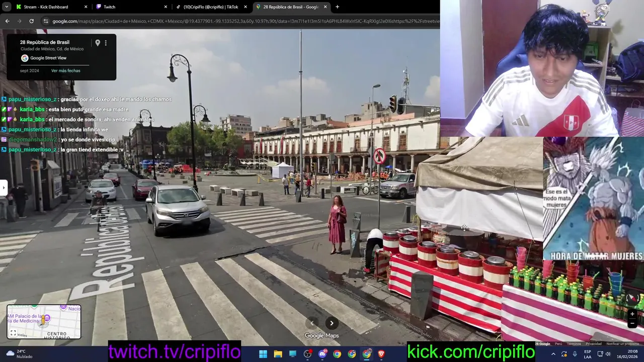Open the Privacidad footer link

pyautogui.click(x=593, y=344)
